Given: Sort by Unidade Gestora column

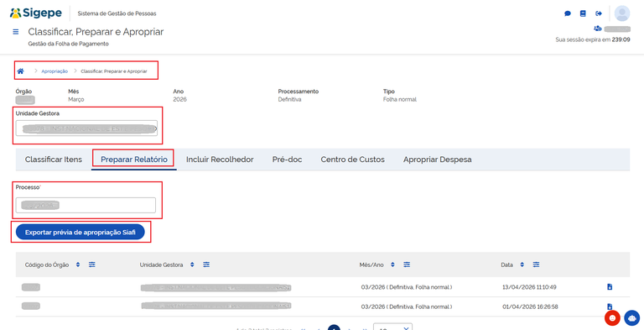Looking at the screenshot, I should coord(192,265).
